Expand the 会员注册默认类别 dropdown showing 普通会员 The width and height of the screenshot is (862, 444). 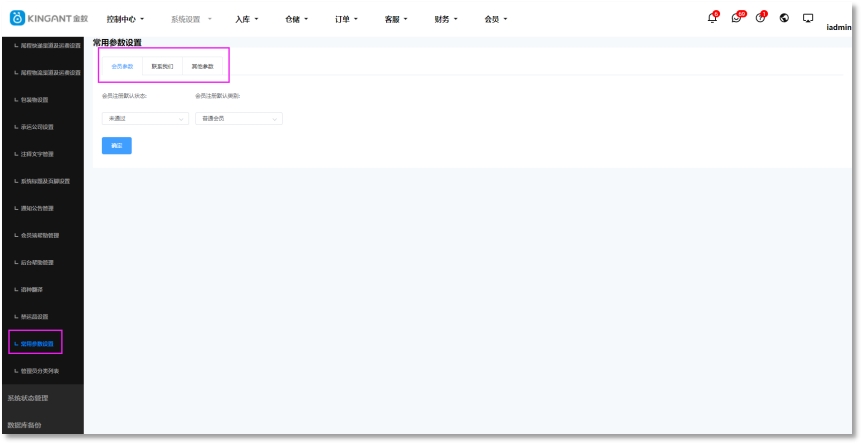coord(238,118)
